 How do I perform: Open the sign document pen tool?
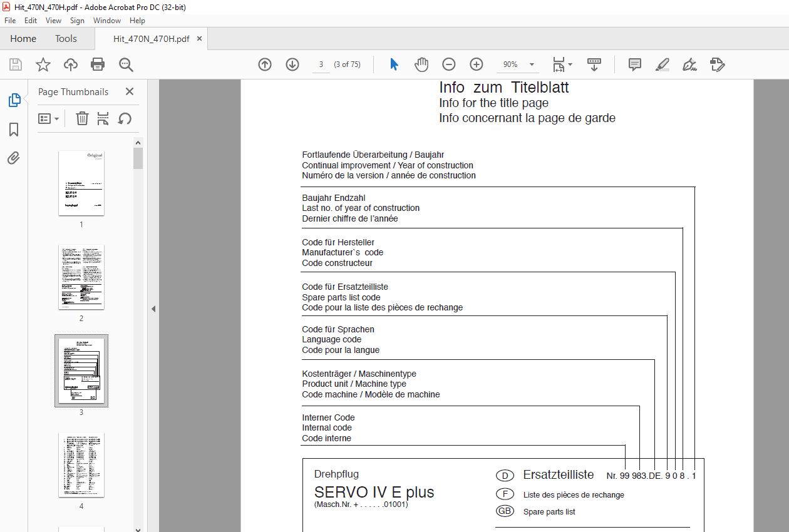(x=690, y=64)
